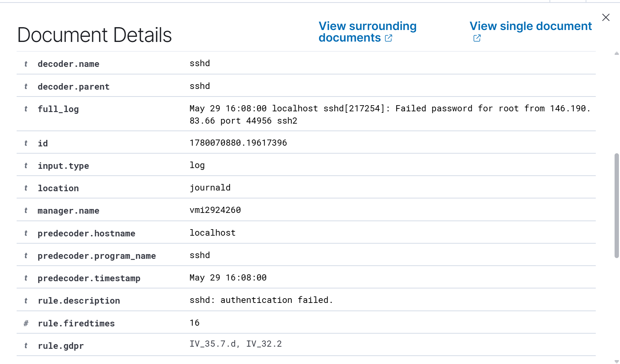Click text type icon for rule.description
The width and height of the screenshot is (620, 364).
point(26,300)
